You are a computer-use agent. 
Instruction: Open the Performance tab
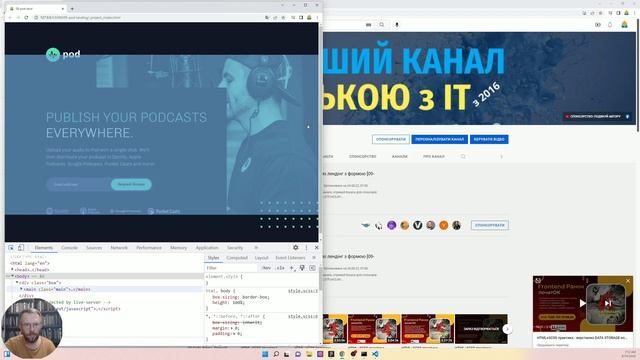click(x=149, y=248)
